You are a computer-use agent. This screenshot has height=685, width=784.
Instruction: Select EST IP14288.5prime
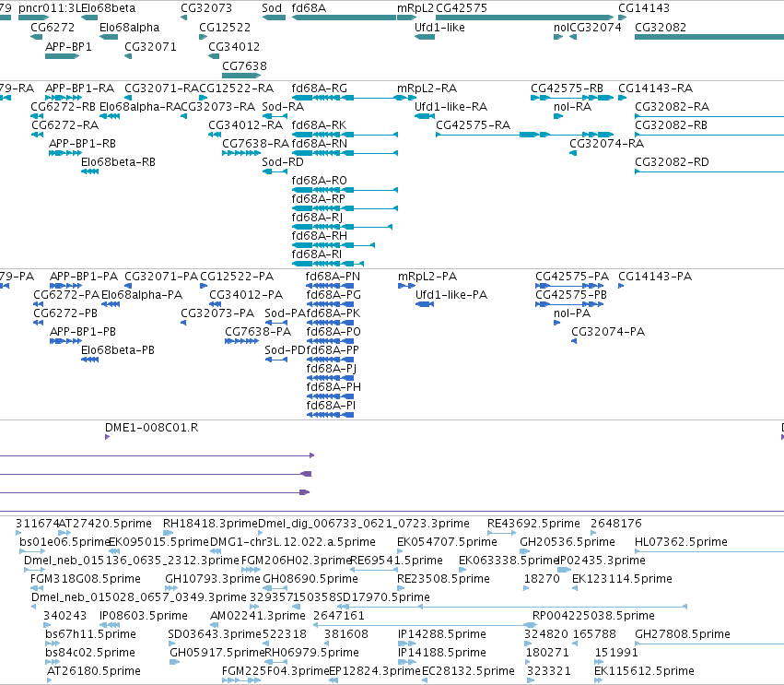442,634
